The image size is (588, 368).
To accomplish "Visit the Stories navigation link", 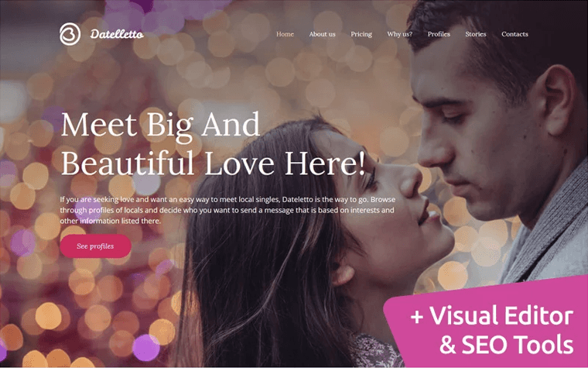I will click(476, 34).
